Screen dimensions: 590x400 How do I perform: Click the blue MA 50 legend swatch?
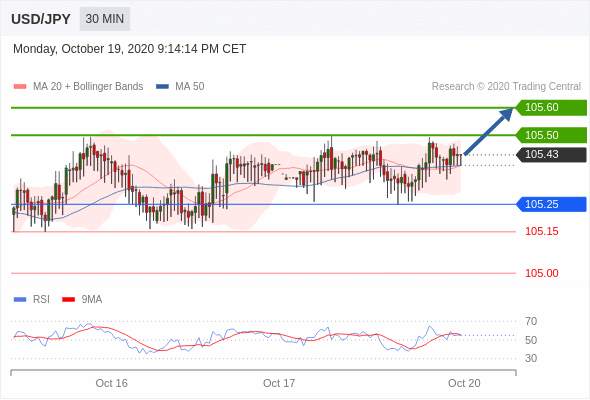(162, 87)
